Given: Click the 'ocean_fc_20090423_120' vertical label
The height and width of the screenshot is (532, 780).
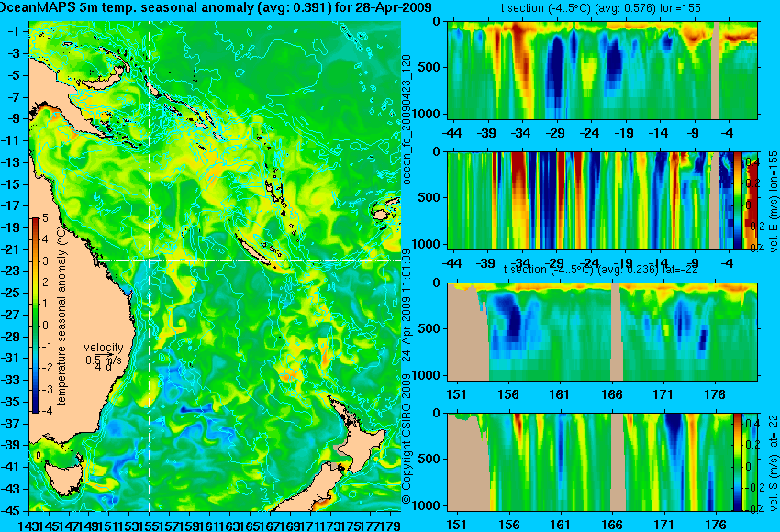Looking at the screenshot, I should point(407,119).
